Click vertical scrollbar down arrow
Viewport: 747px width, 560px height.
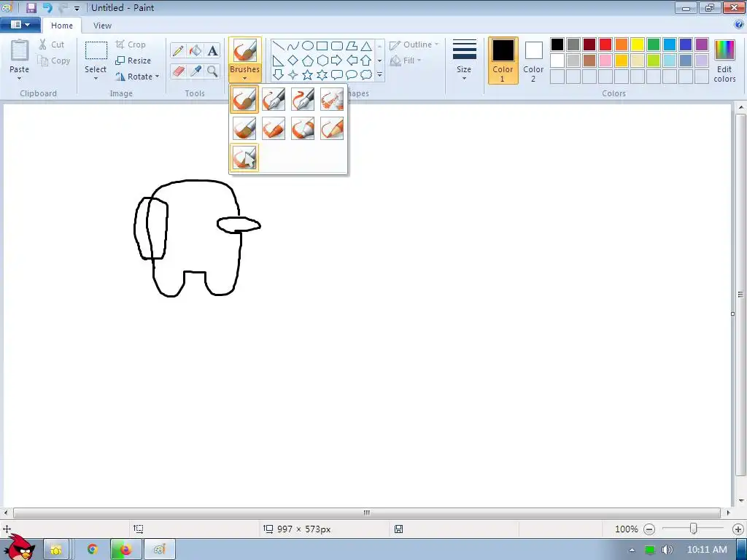[741, 501]
